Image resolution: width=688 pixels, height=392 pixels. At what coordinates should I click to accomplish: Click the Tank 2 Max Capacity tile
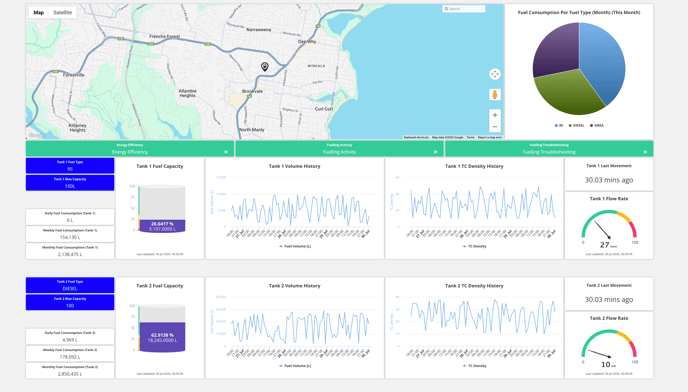(70, 302)
